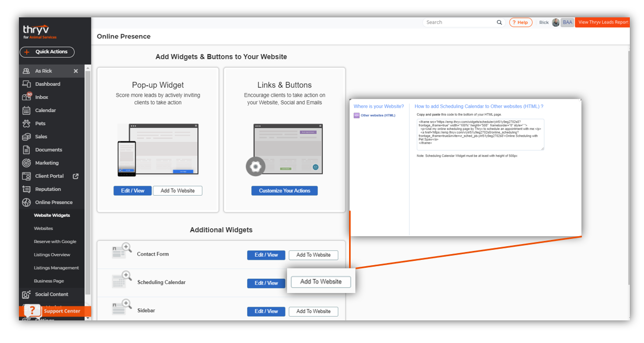Click the As Rick user icon
Viewport: 644px width, 343px height.
click(26, 71)
